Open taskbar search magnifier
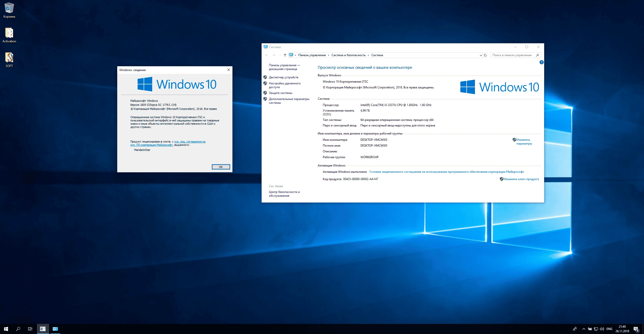 18,329
